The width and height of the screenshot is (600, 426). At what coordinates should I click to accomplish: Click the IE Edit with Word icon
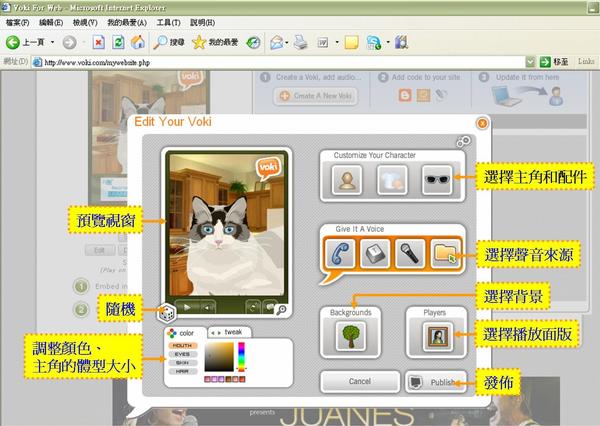click(323, 42)
